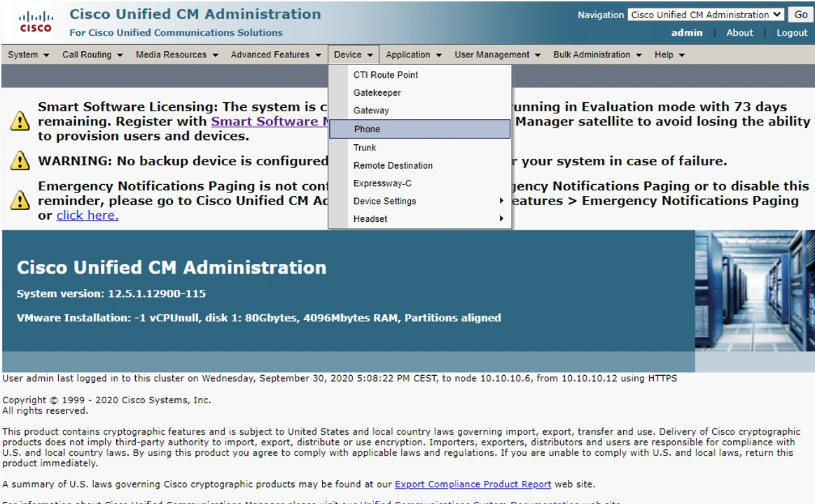Open the Application menu
The image size is (815, 504).
pos(413,55)
